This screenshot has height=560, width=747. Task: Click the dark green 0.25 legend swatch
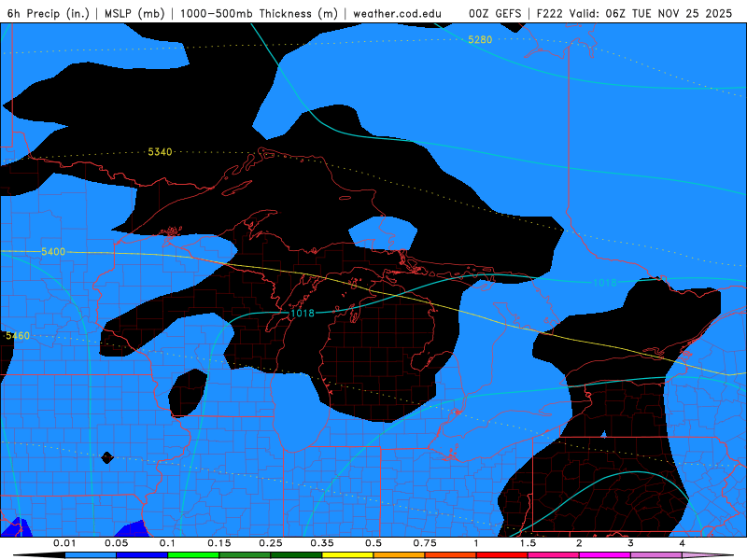296,555
